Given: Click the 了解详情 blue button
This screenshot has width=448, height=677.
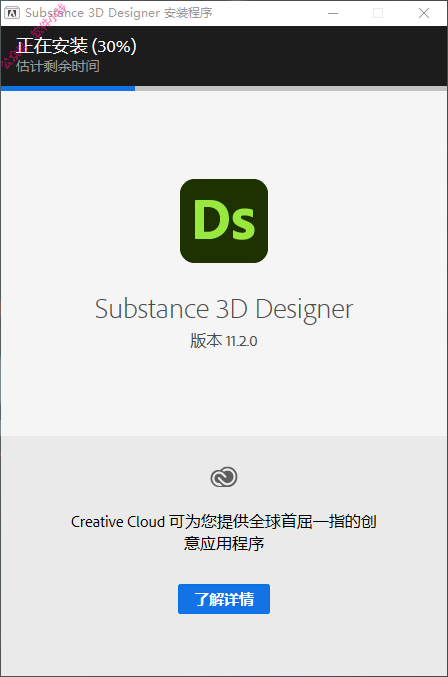Looking at the screenshot, I should [x=224, y=599].
